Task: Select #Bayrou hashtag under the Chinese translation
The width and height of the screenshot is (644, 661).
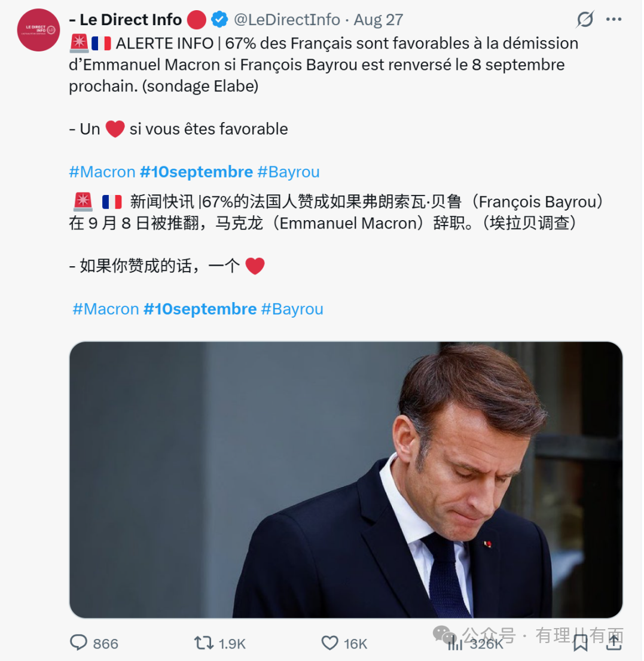Action: pos(292,309)
